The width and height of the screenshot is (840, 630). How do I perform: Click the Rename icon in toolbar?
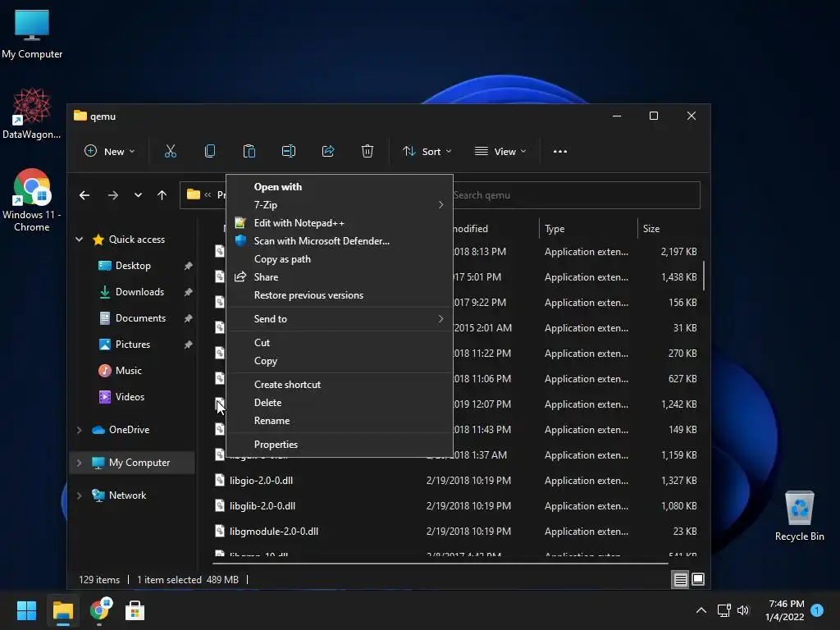coord(289,152)
